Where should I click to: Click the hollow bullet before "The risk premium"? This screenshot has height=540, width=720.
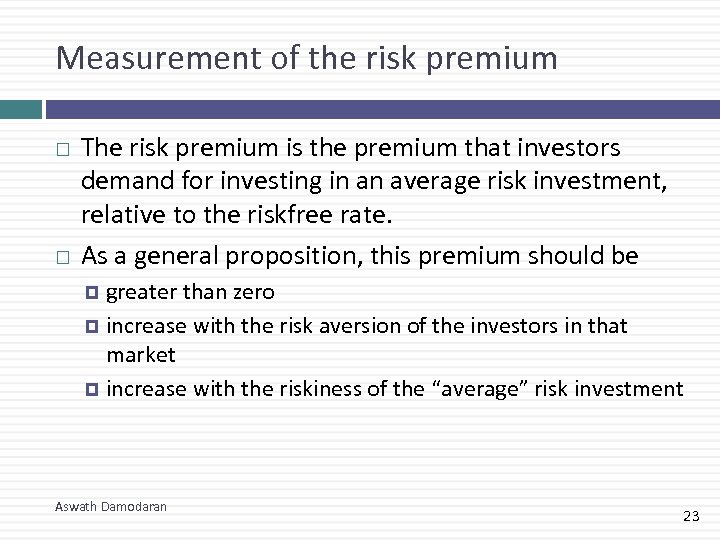[x=63, y=151]
